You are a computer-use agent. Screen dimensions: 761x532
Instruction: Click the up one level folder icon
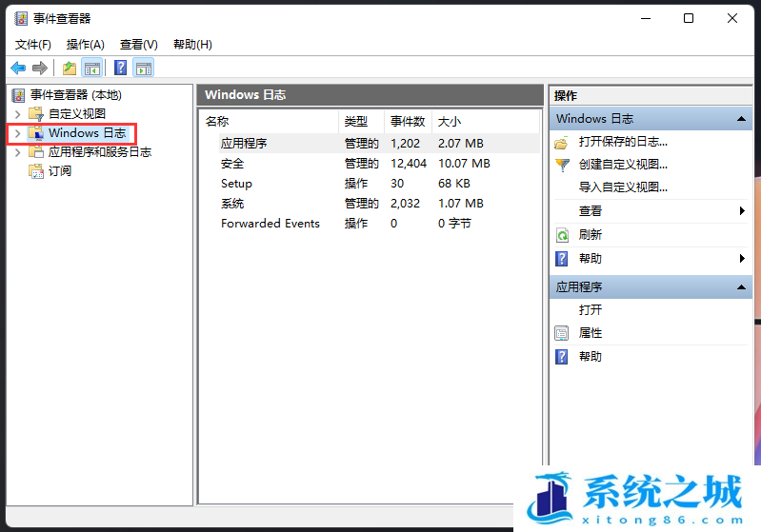tap(69, 68)
